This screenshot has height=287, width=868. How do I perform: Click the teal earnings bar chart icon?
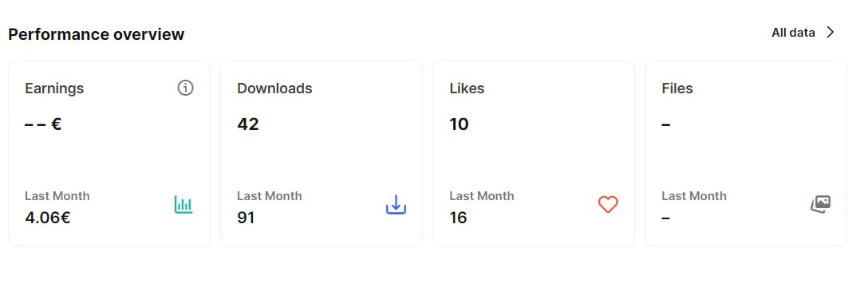click(x=183, y=205)
